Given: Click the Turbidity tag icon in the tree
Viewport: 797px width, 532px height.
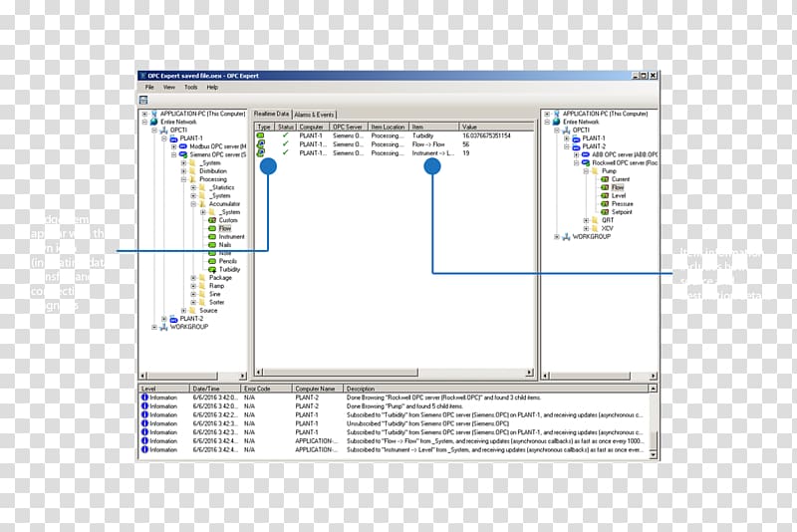Looking at the screenshot, I should tap(212, 270).
